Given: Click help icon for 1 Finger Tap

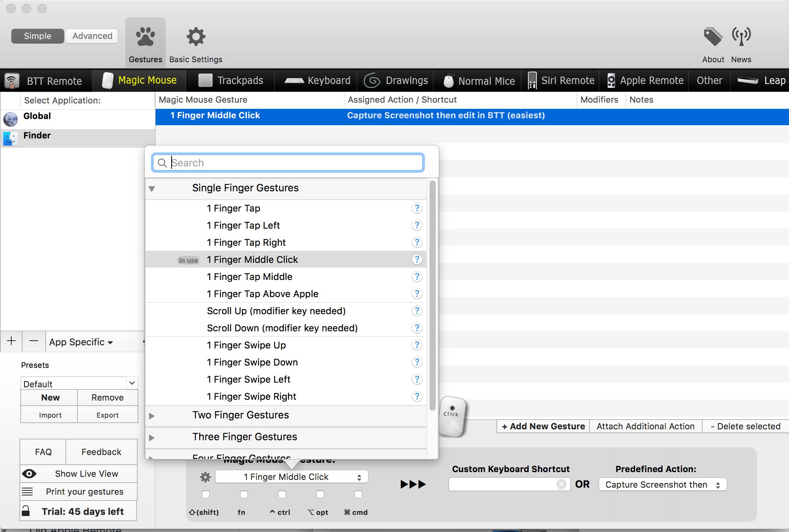Looking at the screenshot, I should click(417, 208).
